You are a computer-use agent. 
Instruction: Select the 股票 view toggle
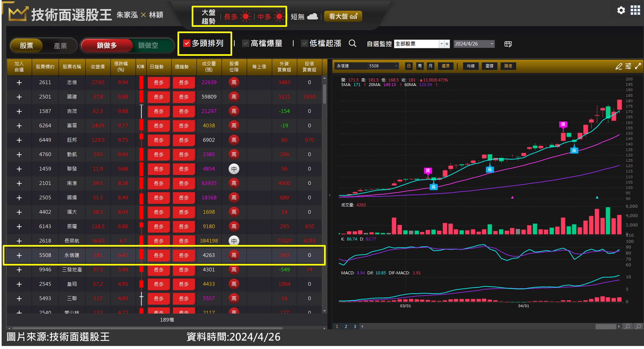click(27, 46)
